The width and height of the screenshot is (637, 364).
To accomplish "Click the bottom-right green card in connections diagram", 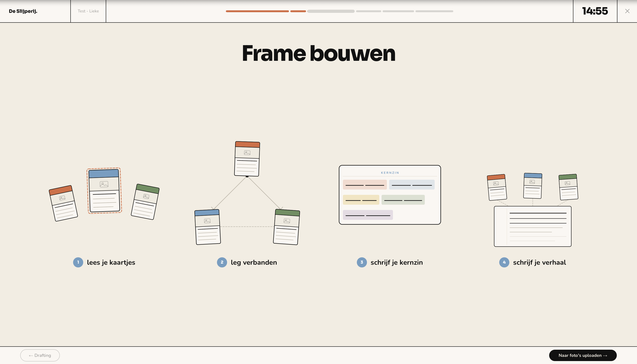I will coord(287,227).
